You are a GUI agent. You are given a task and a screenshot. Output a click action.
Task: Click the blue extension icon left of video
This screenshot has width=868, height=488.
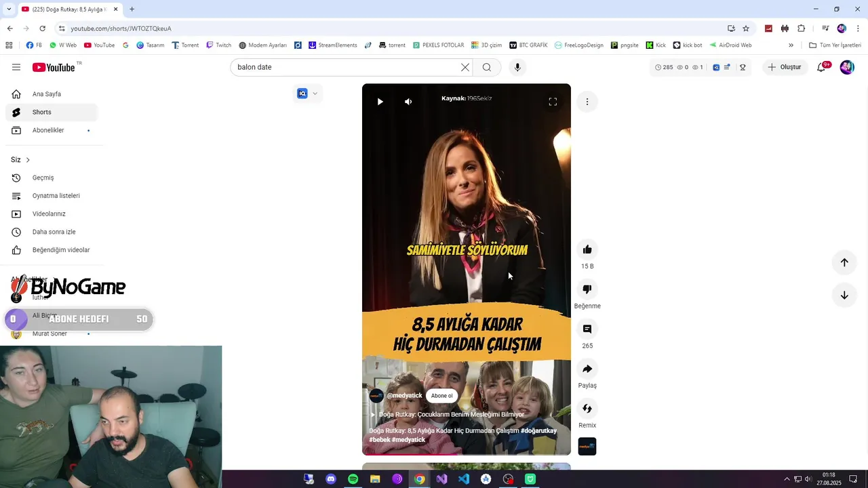coord(302,94)
